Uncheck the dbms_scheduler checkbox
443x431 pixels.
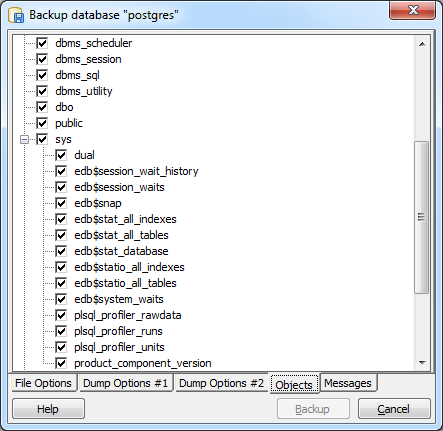(42, 43)
